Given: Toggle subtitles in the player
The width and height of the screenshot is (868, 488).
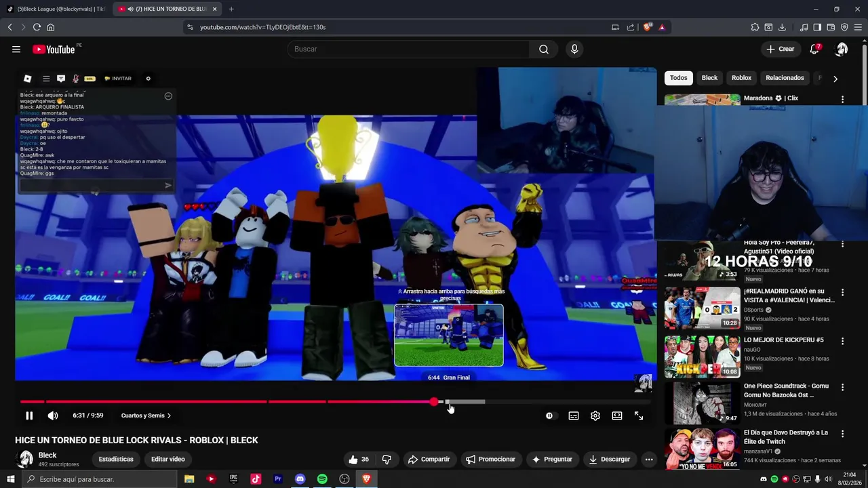Looking at the screenshot, I should [x=574, y=415].
